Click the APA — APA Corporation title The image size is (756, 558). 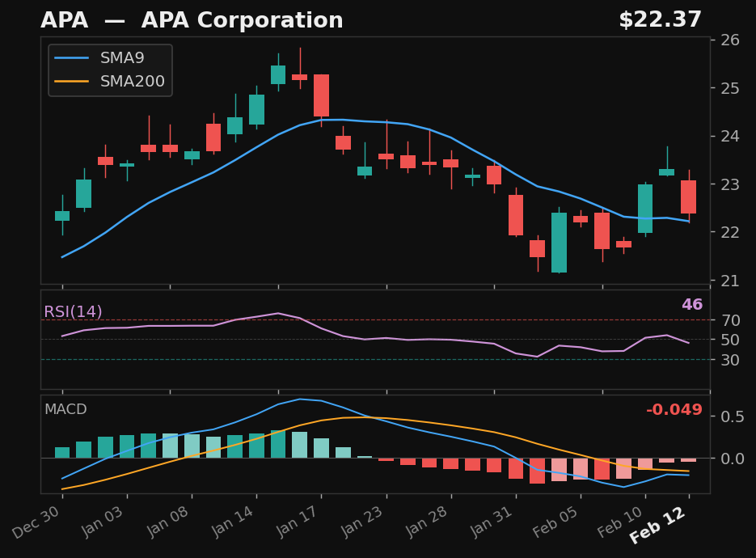pyautogui.click(x=192, y=20)
